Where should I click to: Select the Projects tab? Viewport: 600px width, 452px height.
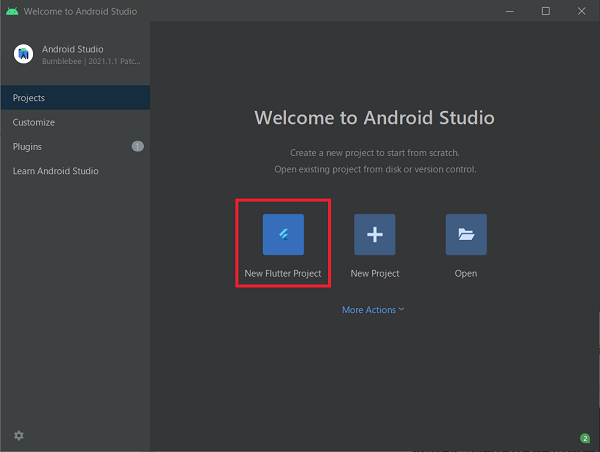(75, 98)
